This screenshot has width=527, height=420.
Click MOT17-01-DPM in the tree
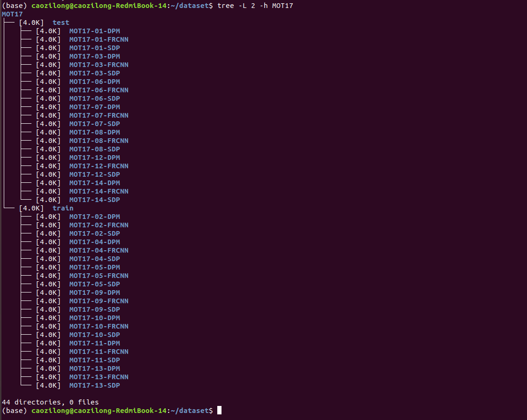click(x=94, y=31)
